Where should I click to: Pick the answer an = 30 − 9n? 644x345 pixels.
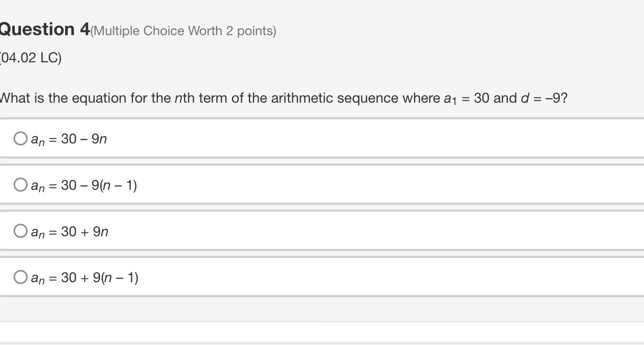click(68, 138)
